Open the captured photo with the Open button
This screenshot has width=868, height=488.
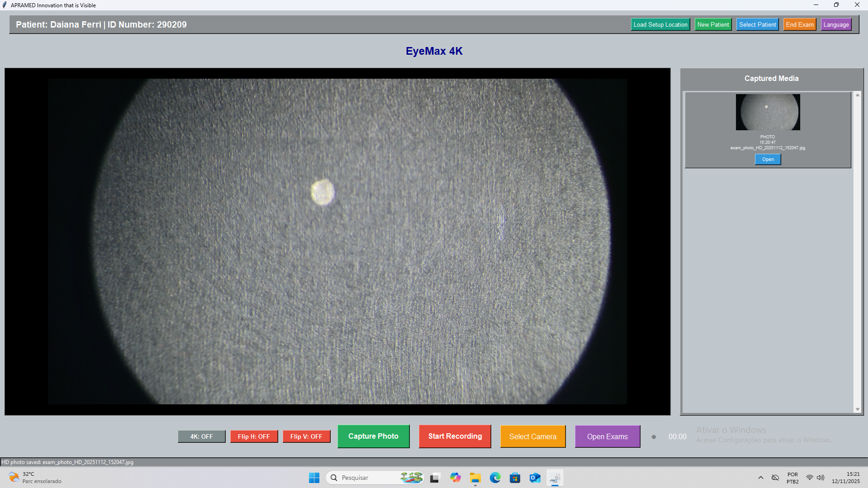pyautogui.click(x=768, y=159)
